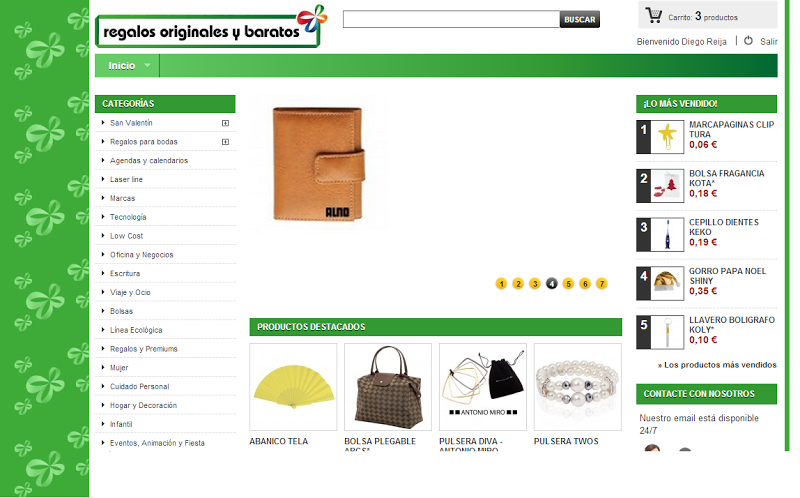Viewport: 800px width, 498px height.
Task: Open the Cepillo Dientes Keko toothbrush thumbnail
Action: click(667, 235)
